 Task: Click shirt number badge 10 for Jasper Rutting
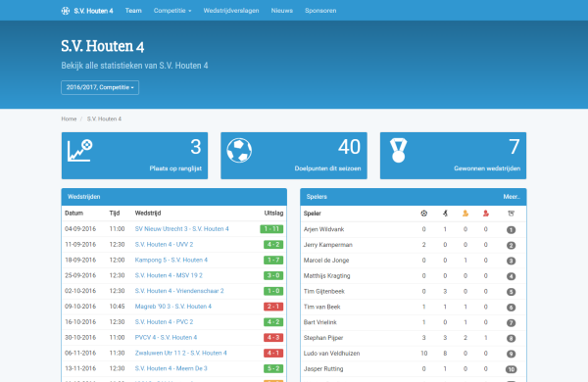click(511, 369)
